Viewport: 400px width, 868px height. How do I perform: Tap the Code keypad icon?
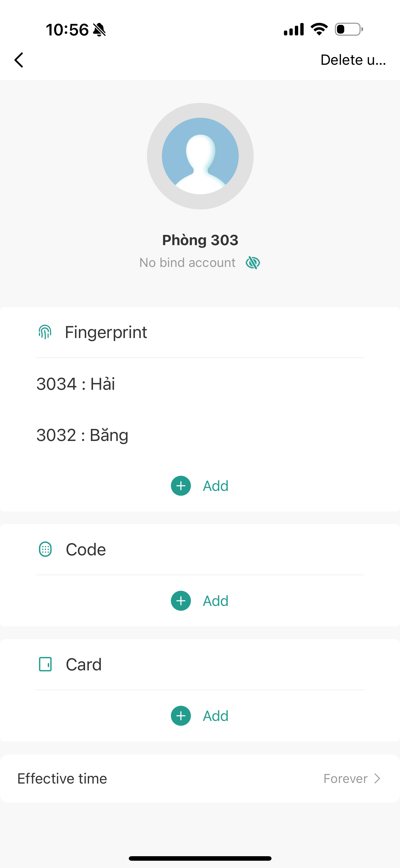(x=45, y=549)
